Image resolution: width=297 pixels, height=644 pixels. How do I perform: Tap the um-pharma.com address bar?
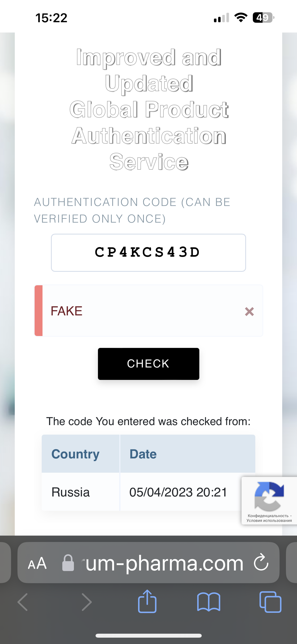coord(164,563)
